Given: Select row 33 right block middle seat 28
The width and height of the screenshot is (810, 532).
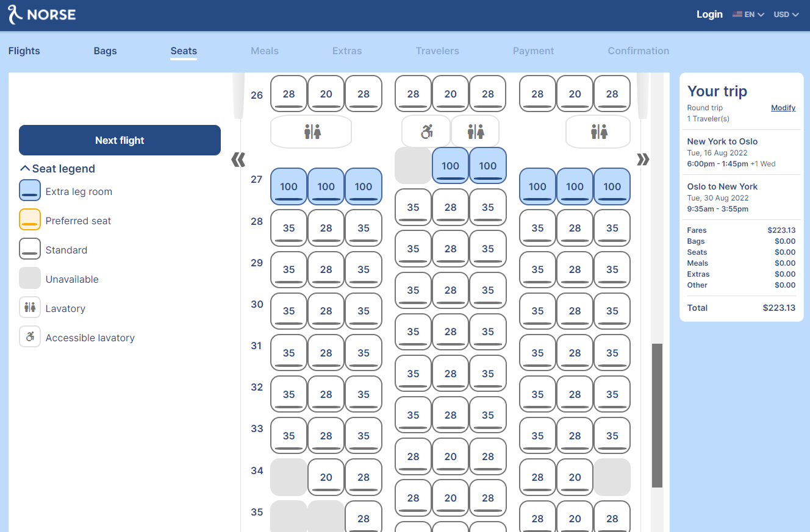Looking at the screenshot, I should click(575, 436).
